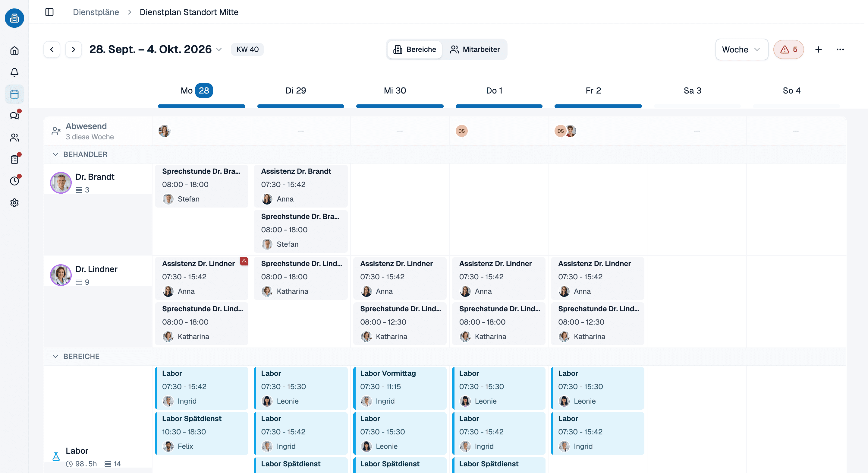
Task: Go to previous week arrow
Action: point(52,49)
